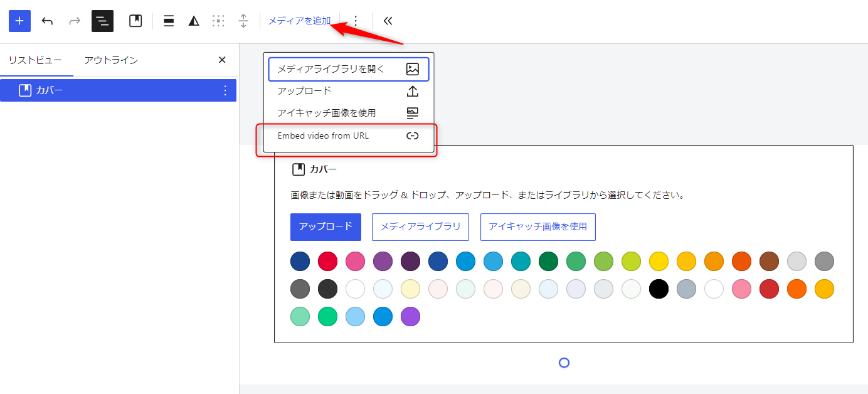Undo the last change
Viewport: 868px width, 394px height.
[x=47, y=21]
